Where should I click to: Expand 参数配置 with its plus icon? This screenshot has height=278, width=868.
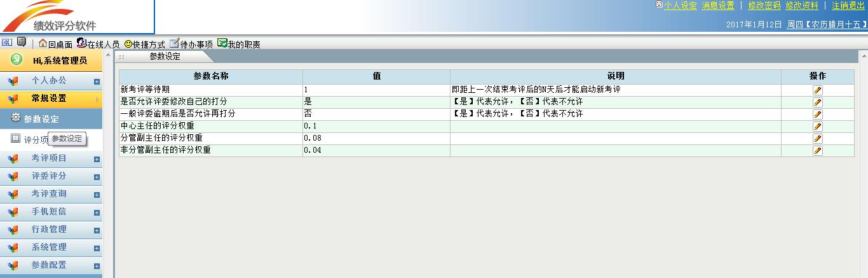97,266
